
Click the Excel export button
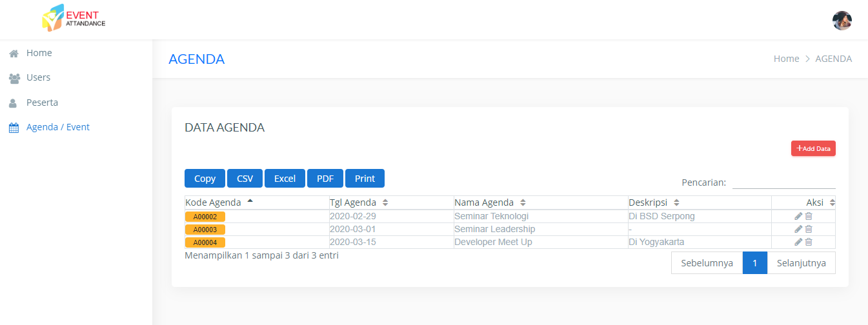(x=285, y=179)
